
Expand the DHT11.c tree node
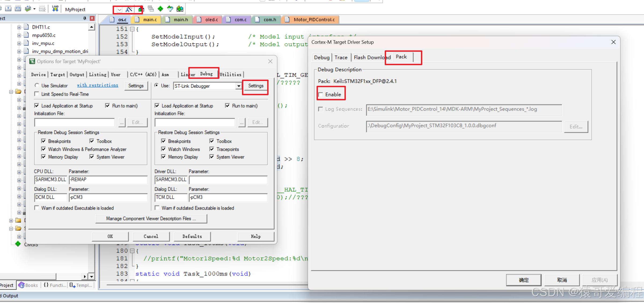tap(19, 27)
